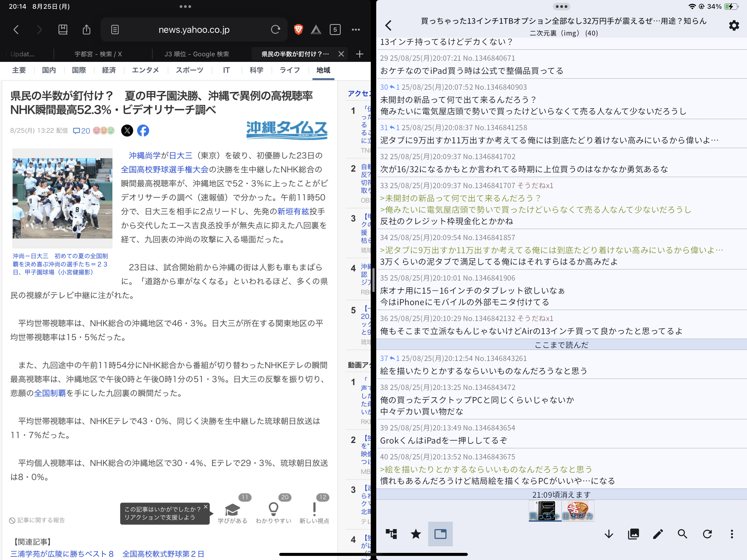The height and width of the screenshot is (560, 747).
Task: Tap 記事に関する報告 report link
Action: point(37,520)
